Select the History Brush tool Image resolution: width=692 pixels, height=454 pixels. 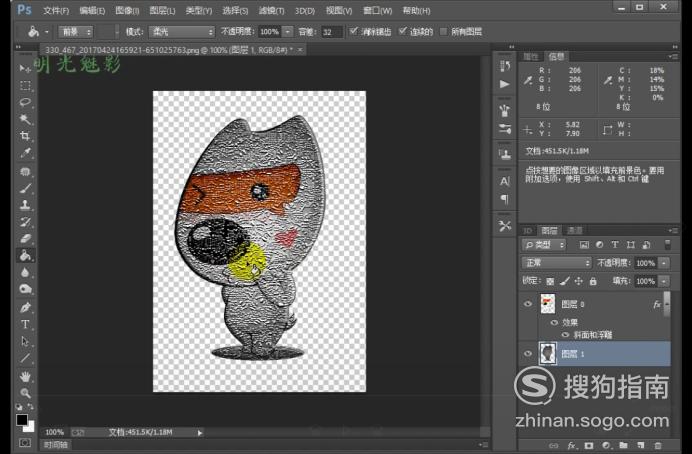pyautogui.click(x=25, y=222)
